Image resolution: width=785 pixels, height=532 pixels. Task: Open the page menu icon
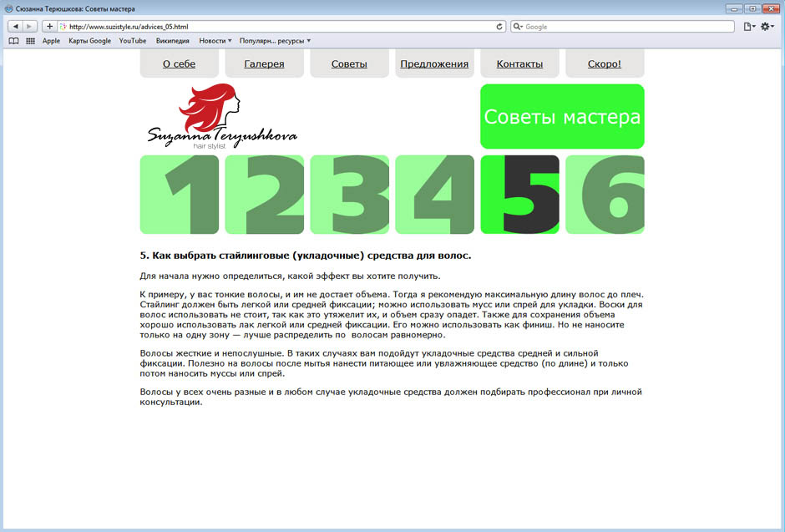pos(749,27)
